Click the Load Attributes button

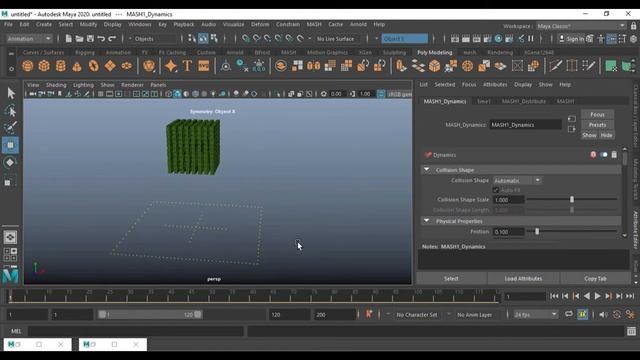(x=523, y=278)
